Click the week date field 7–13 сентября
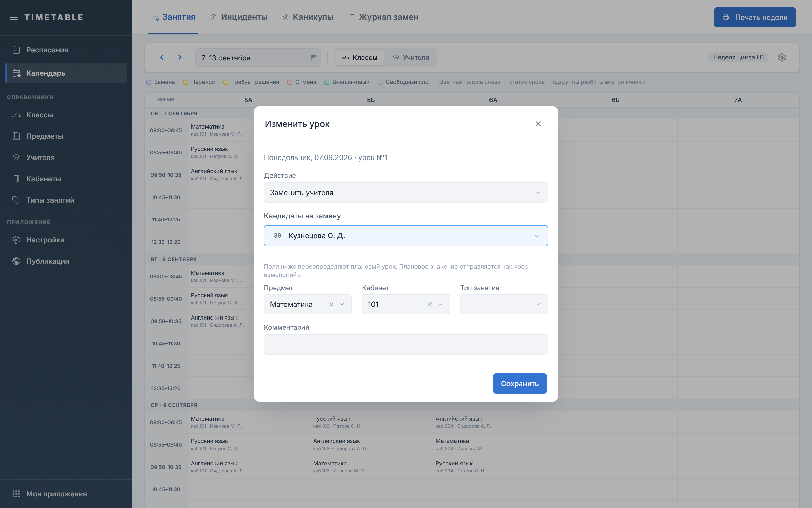The width and height of the screenshot is (812, 508). tap(258, 58)
